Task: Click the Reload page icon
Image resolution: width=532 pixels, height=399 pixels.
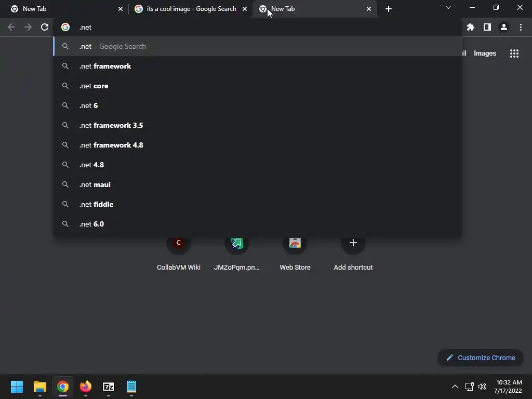Action: 45,27
